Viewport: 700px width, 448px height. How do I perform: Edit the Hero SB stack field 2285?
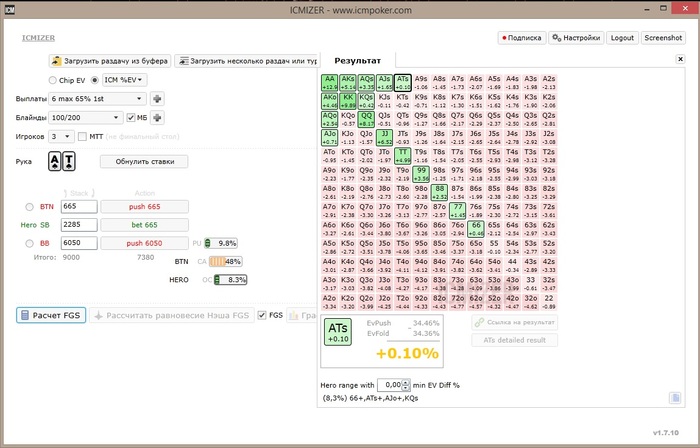[79, 225]
